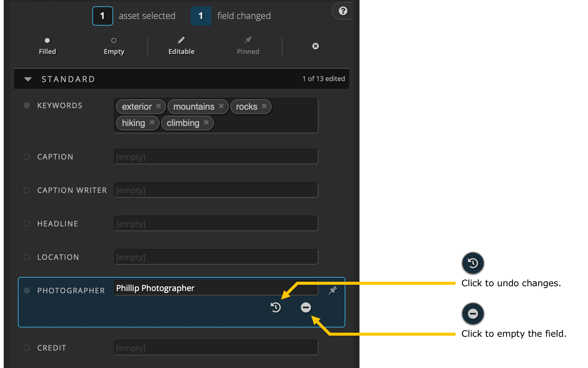Click the exterior keyword tag

pyautogui.click(x=141, y=107)
